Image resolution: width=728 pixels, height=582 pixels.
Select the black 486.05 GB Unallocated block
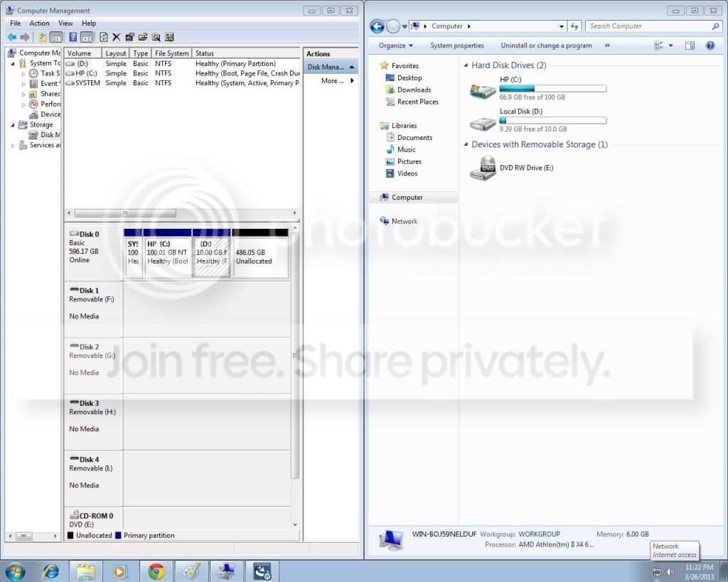coord(260,253)
